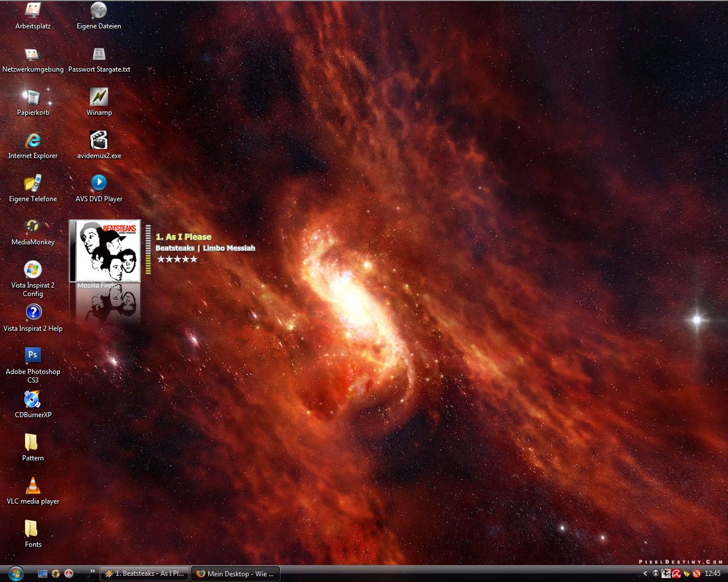Click the CDBurnerXP shortcut icon

click(x=33, y=400)
